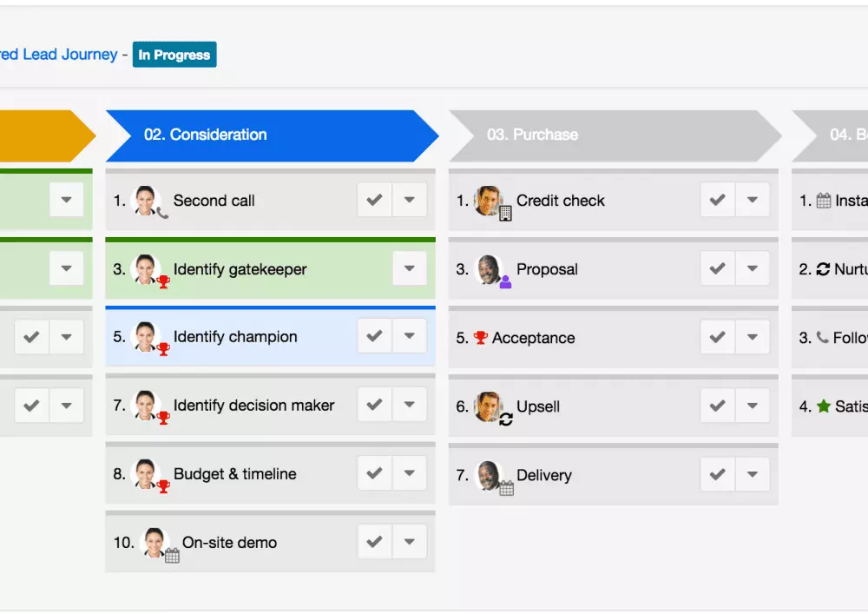
Task: Click the In Progress status badge
Action: pyautogui.click(x=174, y=55)
